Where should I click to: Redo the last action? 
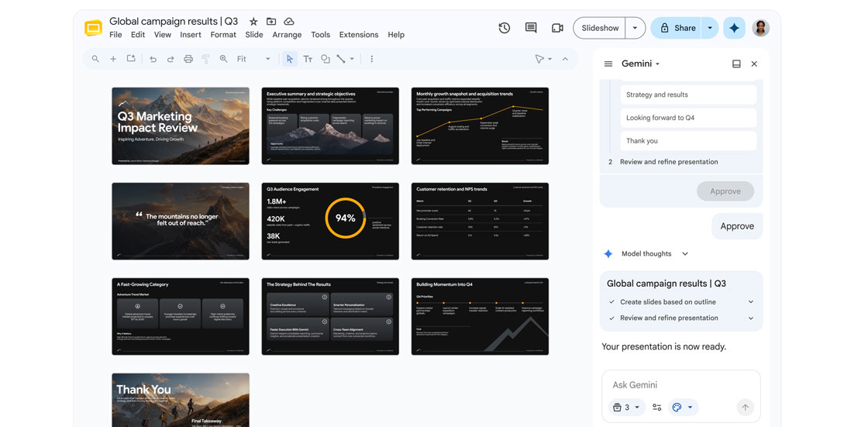pos(170,59)
